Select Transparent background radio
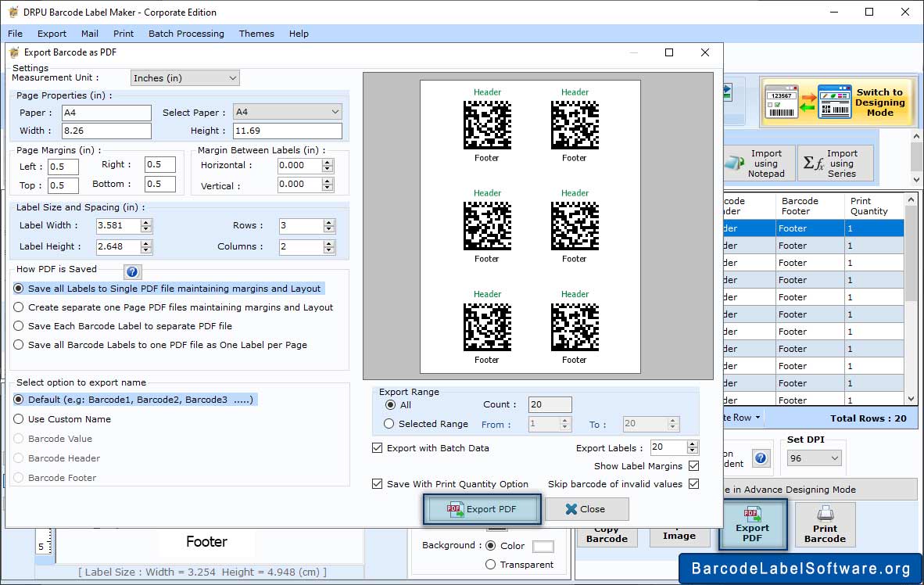The image size is (924, 585). [490, 565]
